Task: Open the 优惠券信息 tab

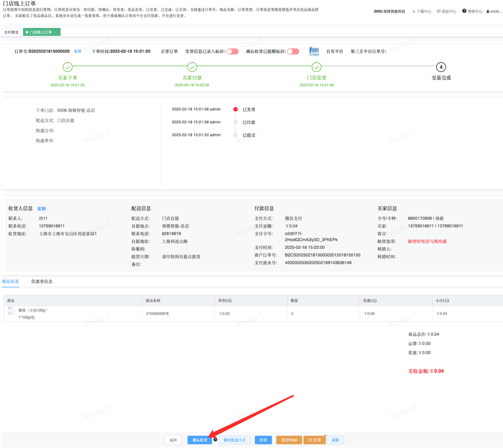Action: pos(42,282)
